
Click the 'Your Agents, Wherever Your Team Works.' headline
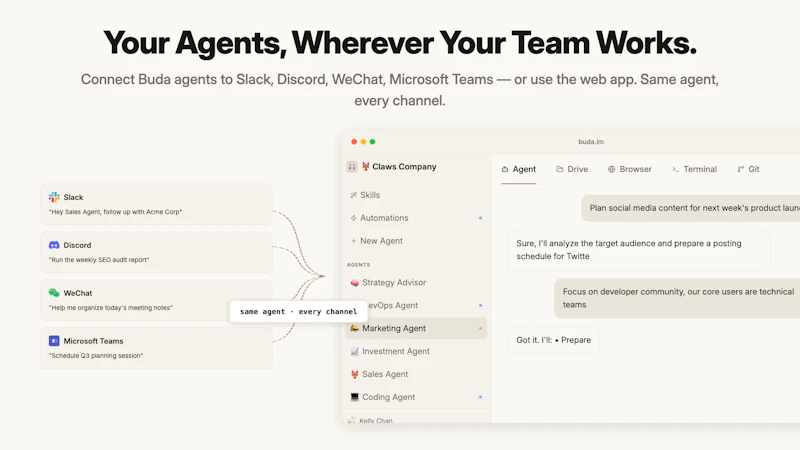(400, 42)
